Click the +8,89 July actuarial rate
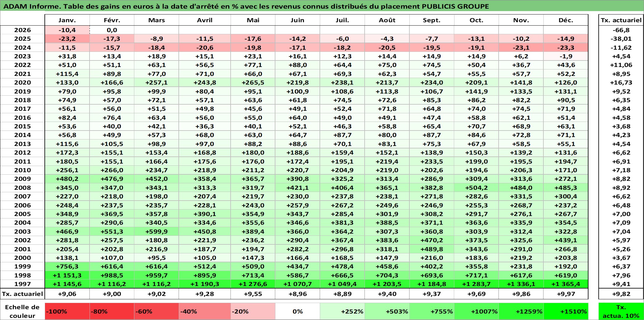The width and height of the screenshot is (644, 320). click(x=342, y=294)
